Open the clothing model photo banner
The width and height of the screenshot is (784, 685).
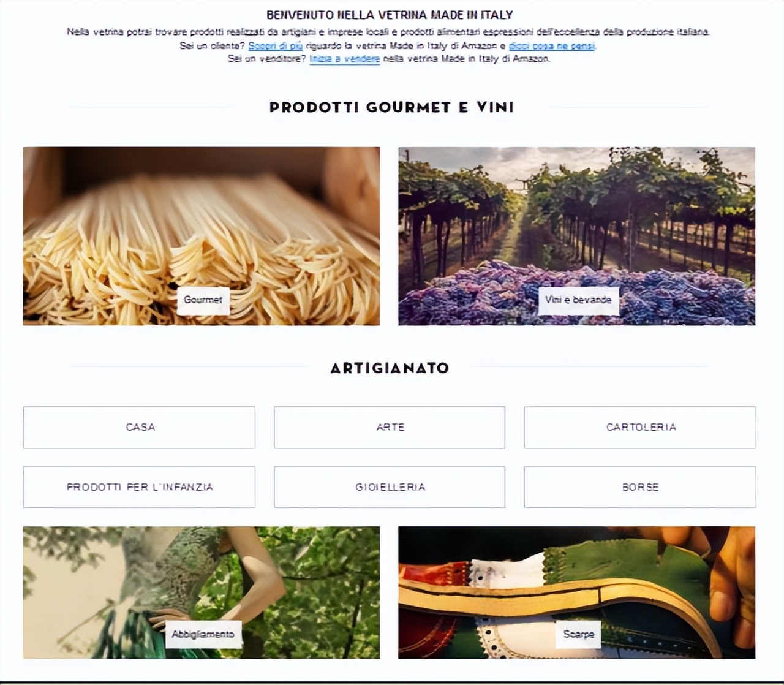click(x=202, y=592)
